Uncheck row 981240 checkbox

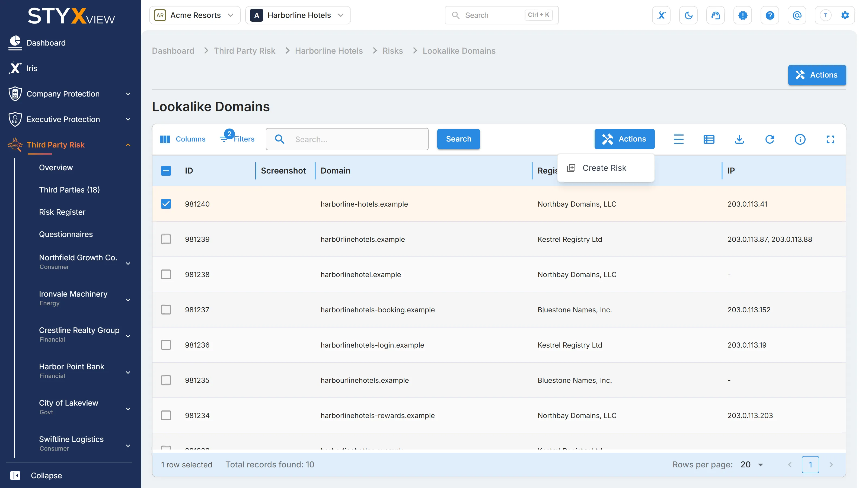[x=166, y=204]
